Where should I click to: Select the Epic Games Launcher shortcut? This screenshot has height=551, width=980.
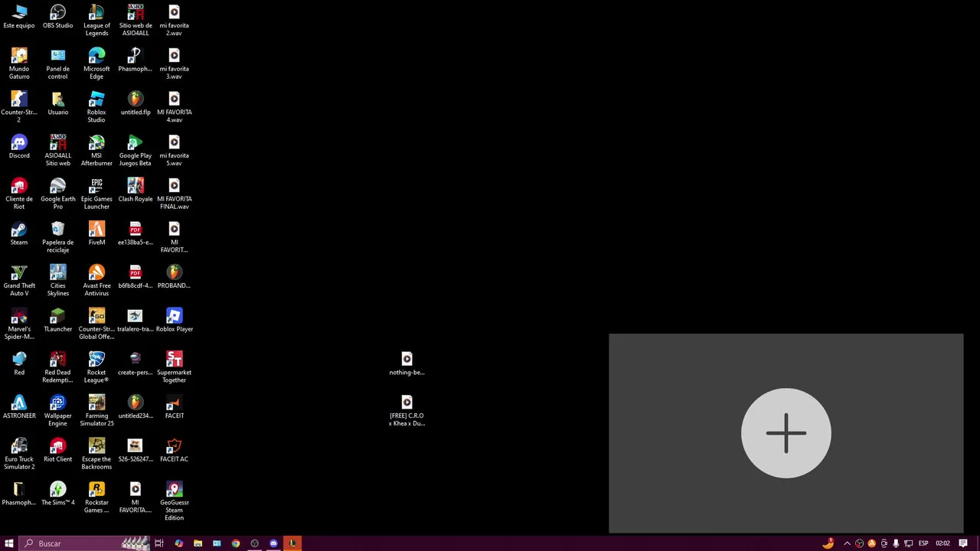96,194
